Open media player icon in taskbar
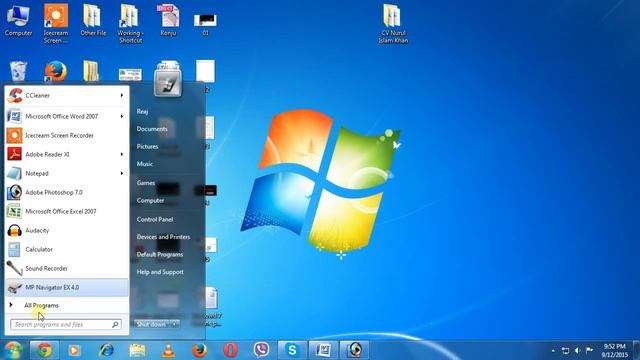 (x=74, y=350)
